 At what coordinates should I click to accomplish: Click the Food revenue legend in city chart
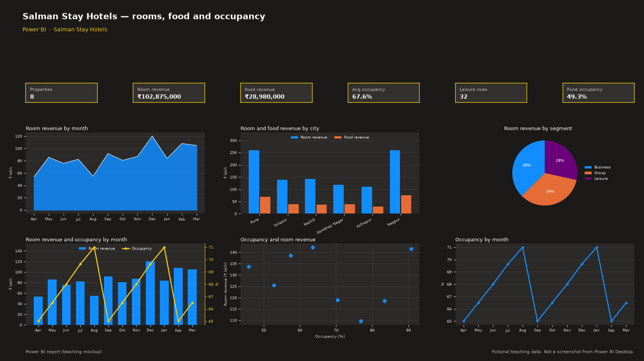351,137
